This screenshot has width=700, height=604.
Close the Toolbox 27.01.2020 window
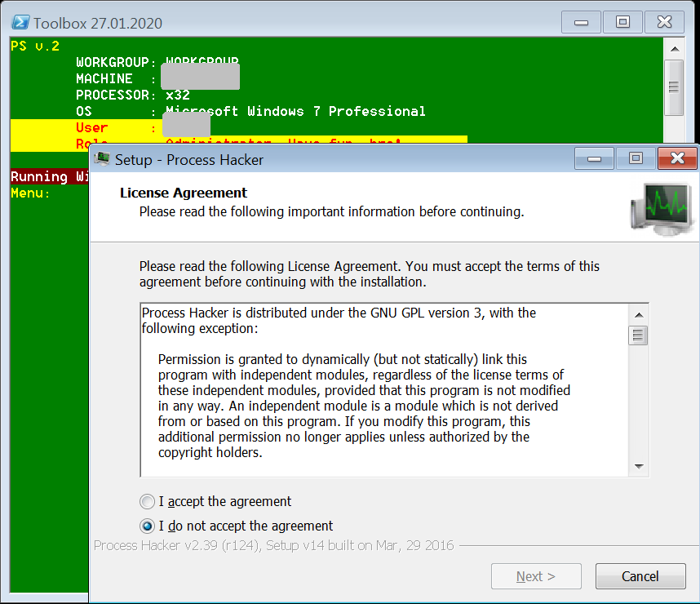(x=664, y=22)
